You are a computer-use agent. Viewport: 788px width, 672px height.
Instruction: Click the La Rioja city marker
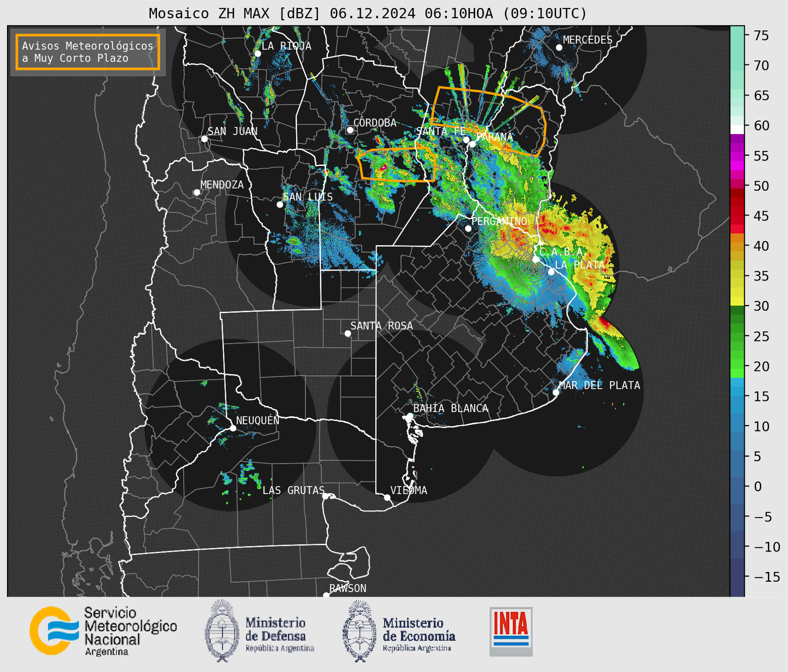pyautogui.click(x=257, y=54)
